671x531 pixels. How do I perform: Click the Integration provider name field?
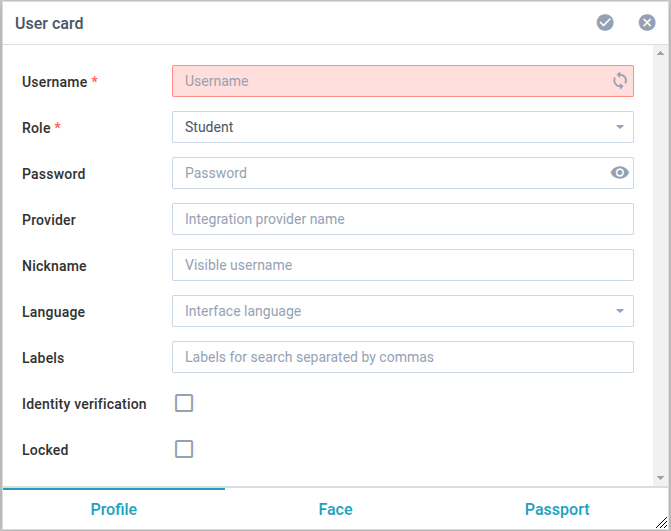(x=402, y=219)
